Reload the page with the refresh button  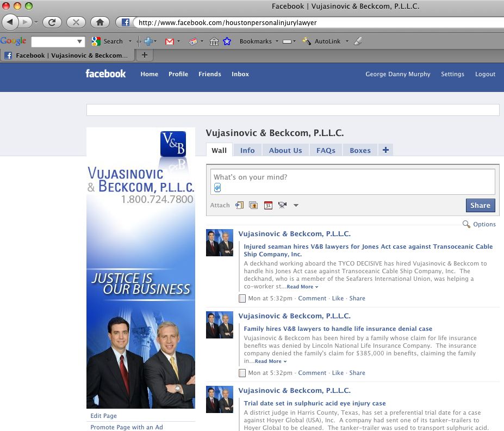pos(52,22)
